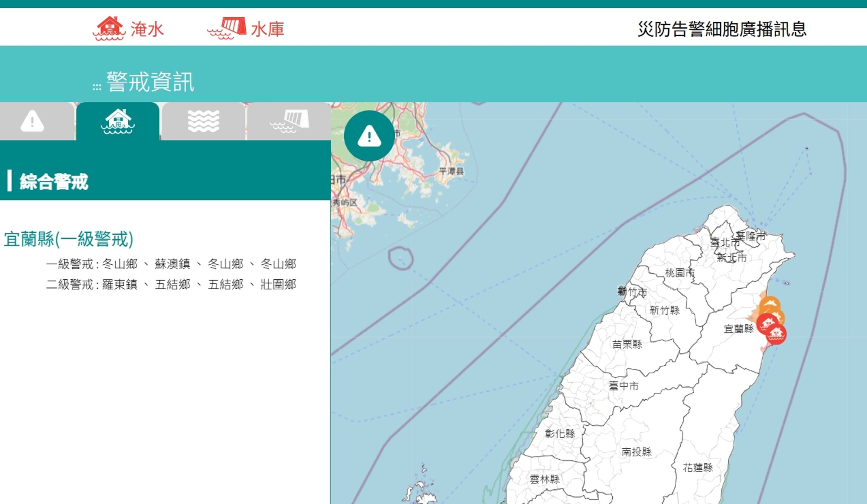Click the 新竹縣 label on the map

665,310
